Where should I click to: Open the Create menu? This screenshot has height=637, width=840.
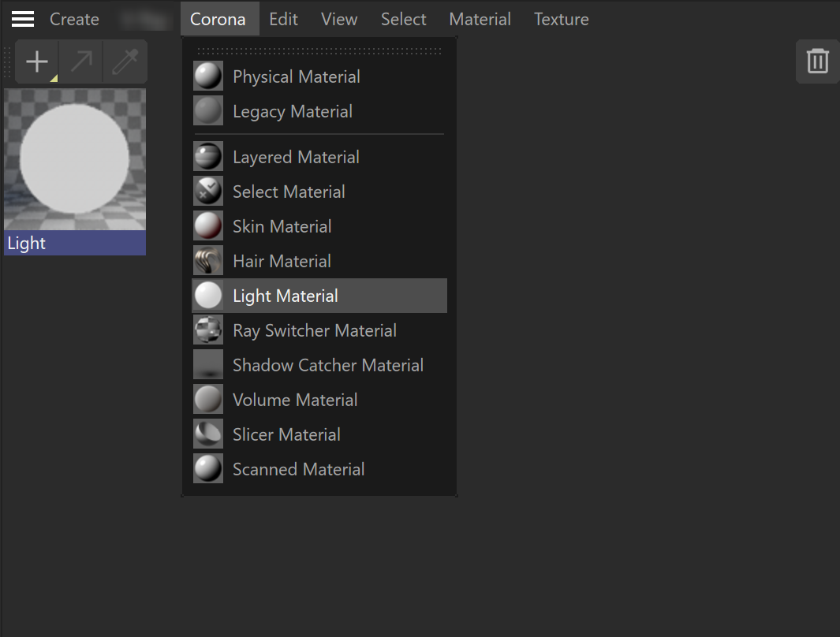[x=74, y=19]
